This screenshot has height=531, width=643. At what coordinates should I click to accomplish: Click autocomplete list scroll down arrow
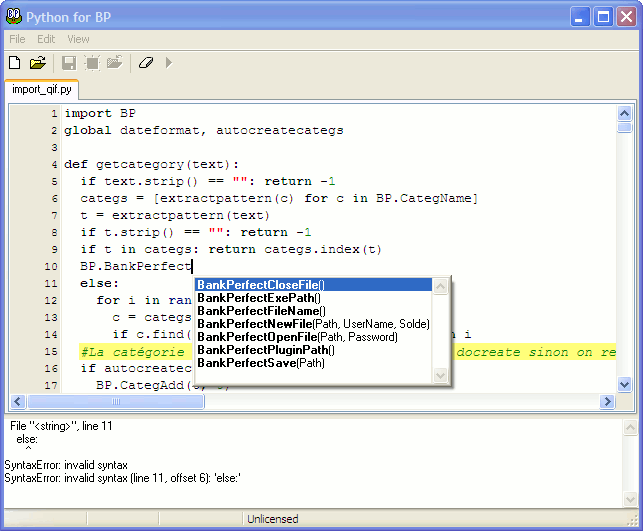[440, 375]
